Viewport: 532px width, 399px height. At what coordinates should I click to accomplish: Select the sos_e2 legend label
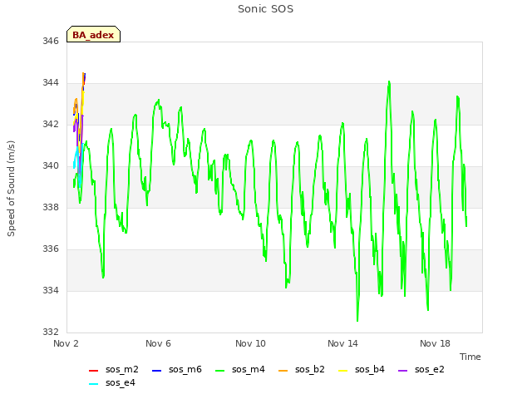(x=430, y=369)
